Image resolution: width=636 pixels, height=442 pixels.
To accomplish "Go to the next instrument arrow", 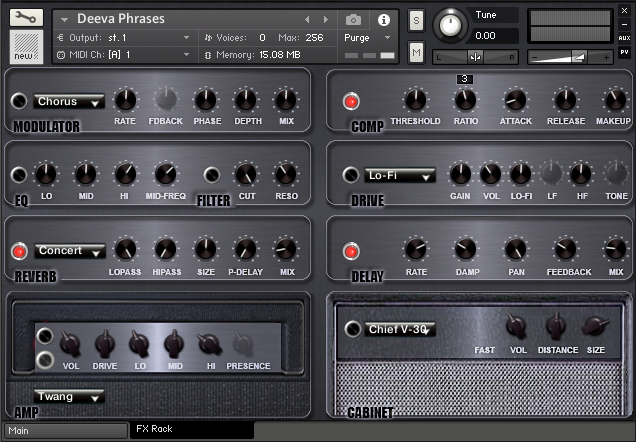I will coord(325,19).
